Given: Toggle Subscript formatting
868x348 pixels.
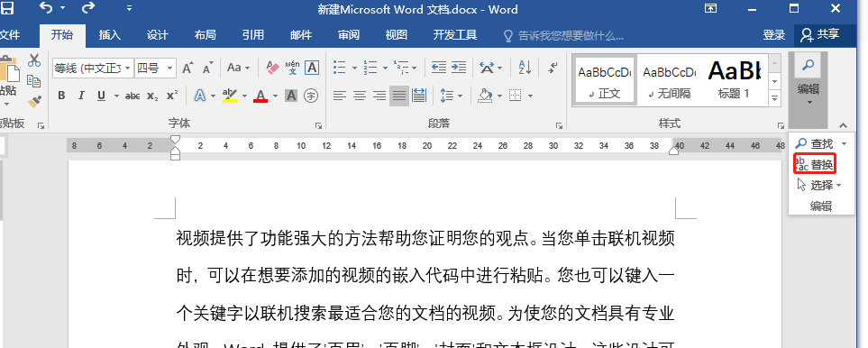Looking at the screenshot, I should 153,96.
